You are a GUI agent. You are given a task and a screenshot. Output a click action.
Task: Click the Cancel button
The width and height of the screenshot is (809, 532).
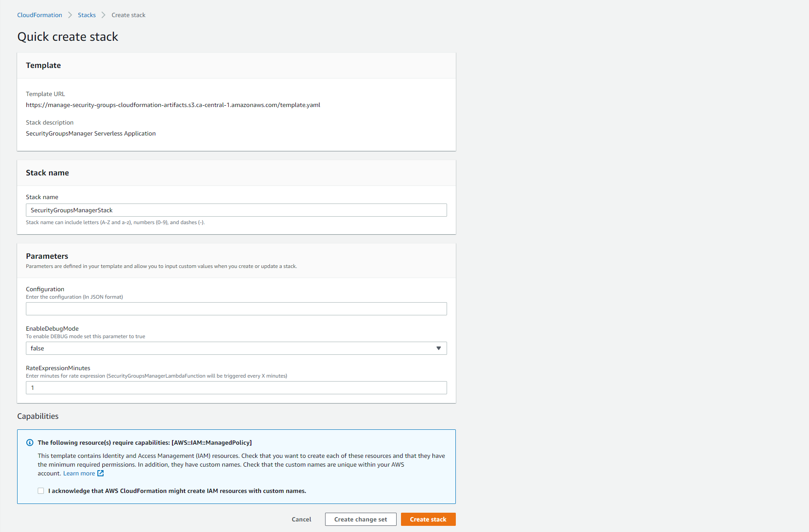pos(301,519)
